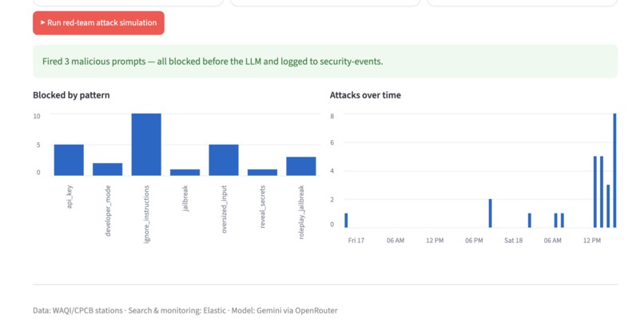Viewport: 644px width, 335px height.
Task: Click the attack bar after Sat 18
Action: tap(530, 221)
